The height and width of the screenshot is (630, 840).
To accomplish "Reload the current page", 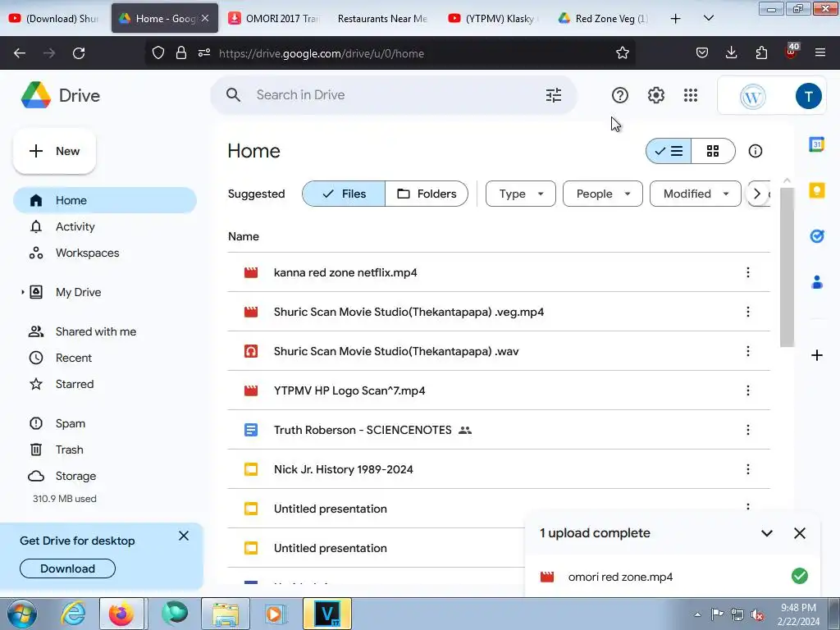I will (79, 53).
